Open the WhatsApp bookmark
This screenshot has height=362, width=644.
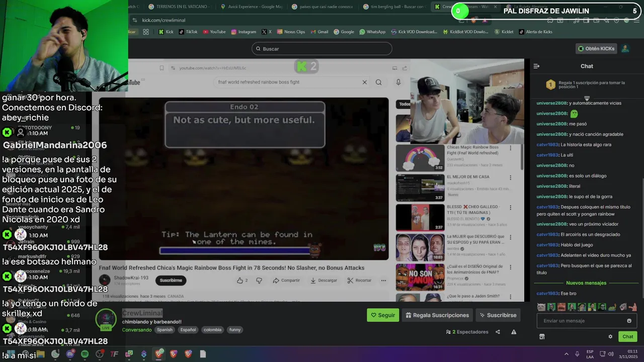372,32
